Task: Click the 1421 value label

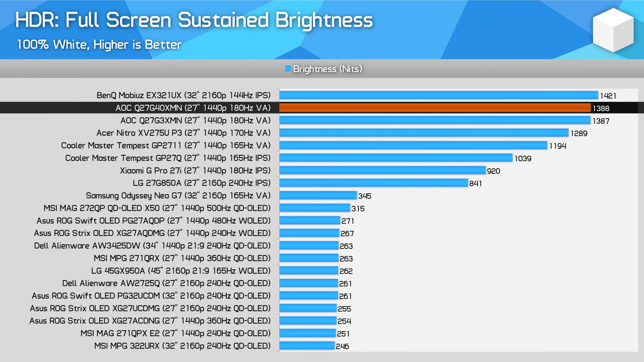Action: click(608, 96)
